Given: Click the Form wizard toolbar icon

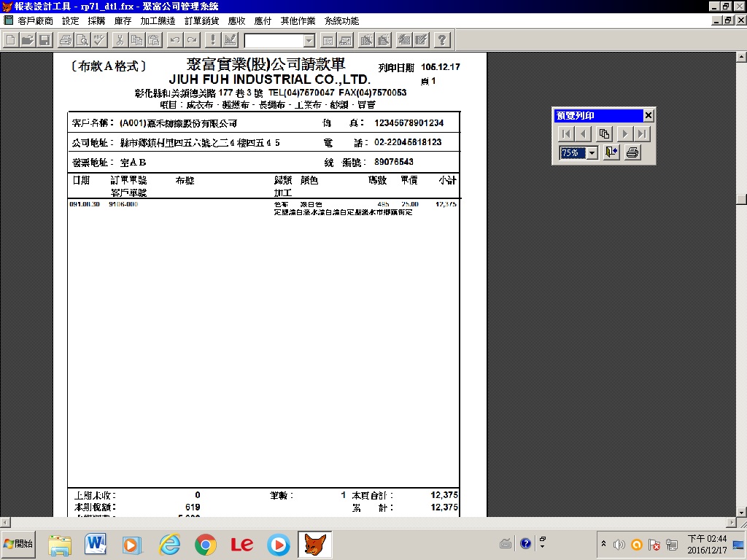Looking at the screenshot, I should pos(366,40).
